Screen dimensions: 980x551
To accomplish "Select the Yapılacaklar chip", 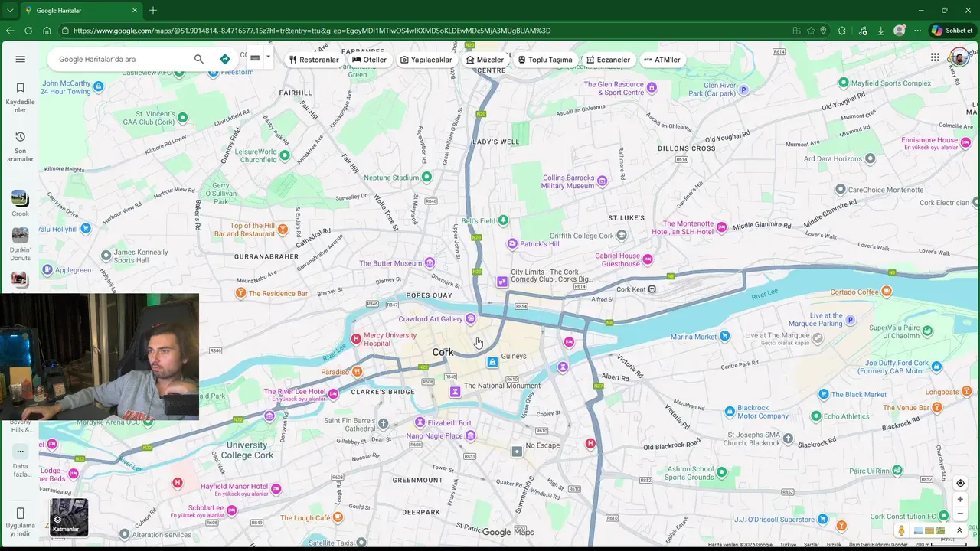I will tap(426, 60).
